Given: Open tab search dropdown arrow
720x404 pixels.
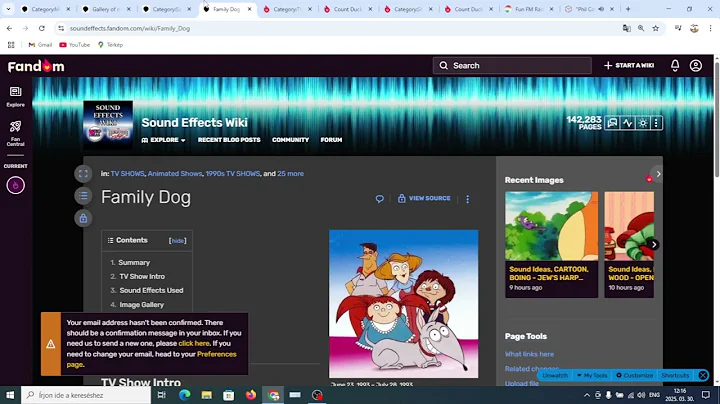Looking at the screenshot, I should [8, 9].
